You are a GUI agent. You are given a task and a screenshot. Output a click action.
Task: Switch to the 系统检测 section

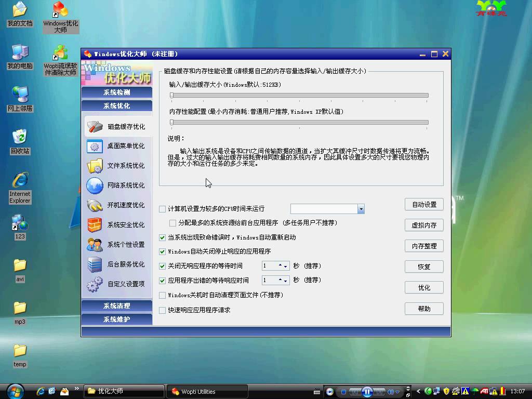pos(117,92)
